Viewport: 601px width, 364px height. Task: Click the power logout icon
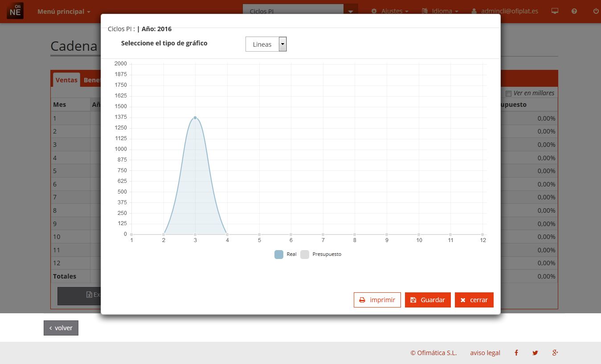click(x=596, y=11)
